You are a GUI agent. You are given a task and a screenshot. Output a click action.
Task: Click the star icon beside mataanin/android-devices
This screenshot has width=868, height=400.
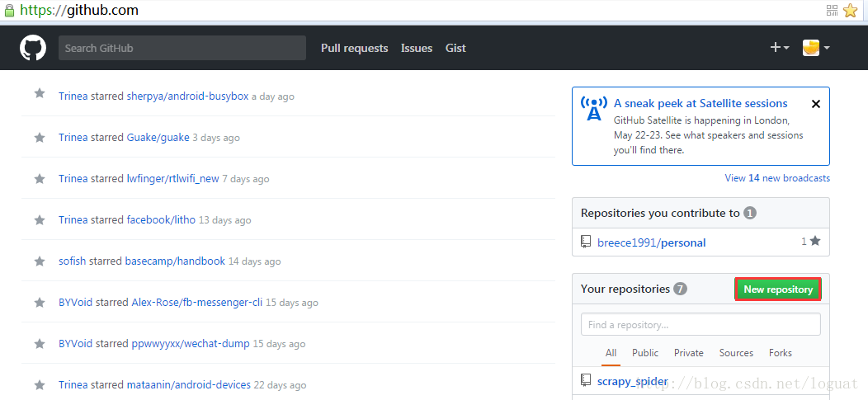pos(40,384)
